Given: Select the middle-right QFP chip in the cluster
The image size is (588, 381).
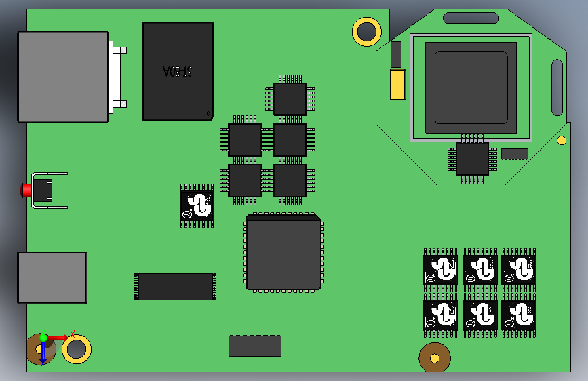Looking at the screenshot, I should coord(290,140).
